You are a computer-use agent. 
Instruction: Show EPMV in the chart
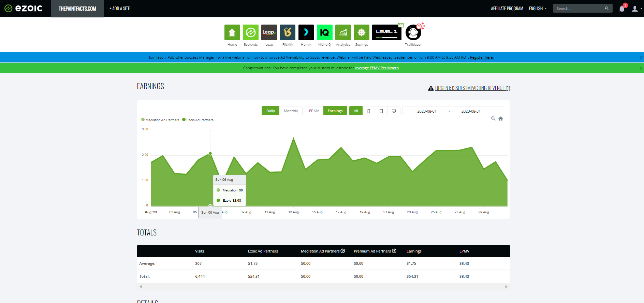click(x=314, y=111)
